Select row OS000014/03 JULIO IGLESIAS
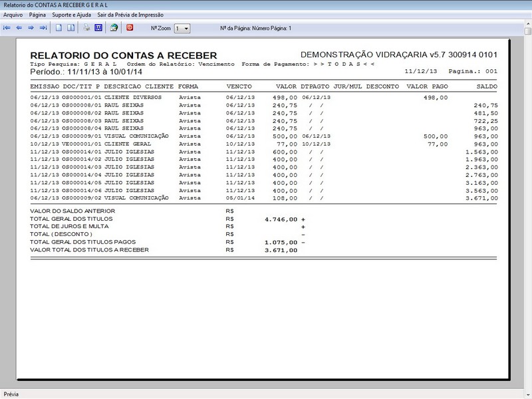Viewport: 532px width, 399px height. coord(263,168)
